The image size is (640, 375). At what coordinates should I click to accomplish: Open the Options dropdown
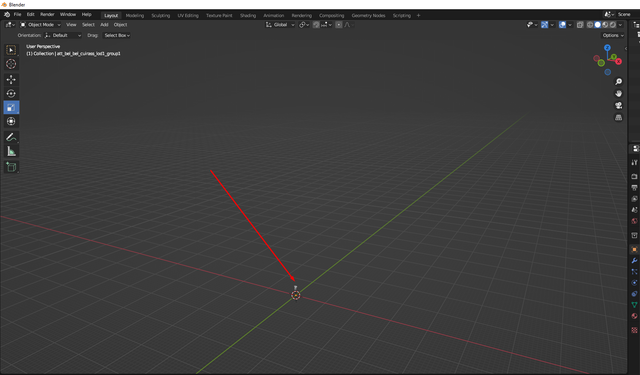pyautogui.click(x=613, y=36)
